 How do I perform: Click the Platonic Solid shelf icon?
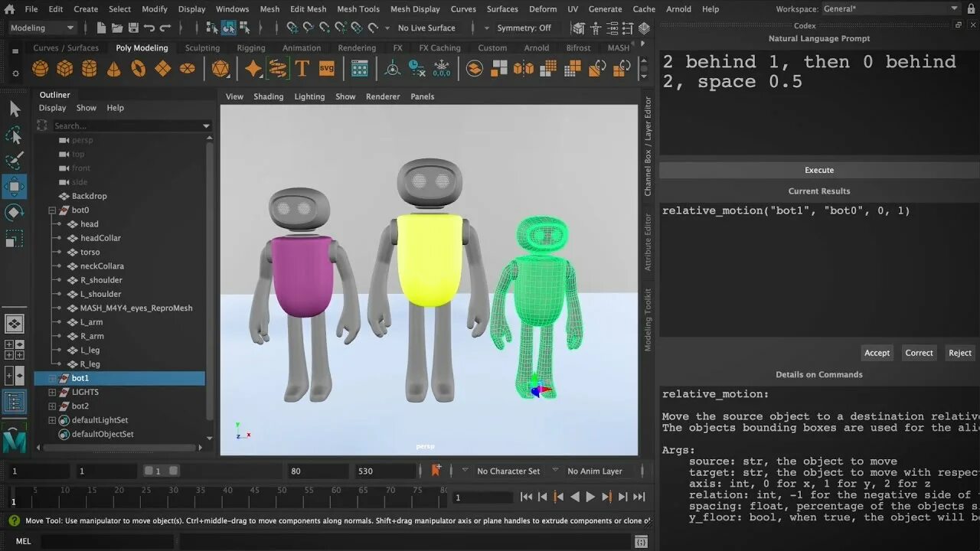pyautogui.click(x=220, y=69)
